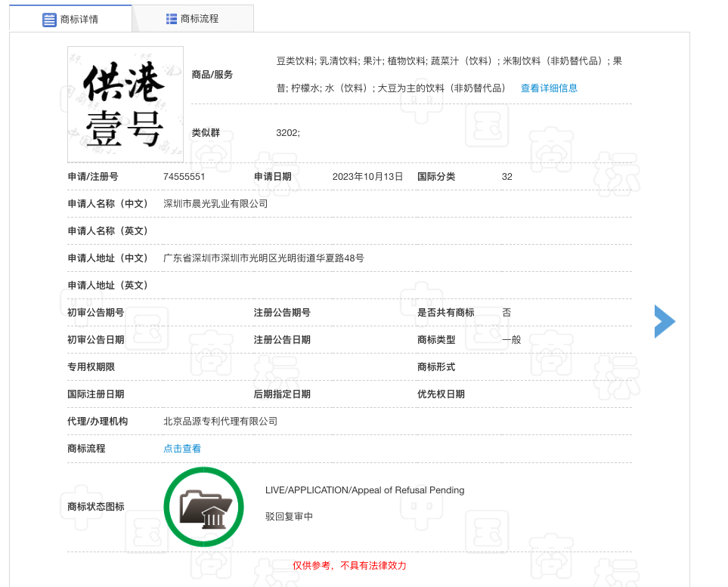Select application date 2023年10月13日
The height and width of the screenshot is (587, 728).
tap(367, 177)
